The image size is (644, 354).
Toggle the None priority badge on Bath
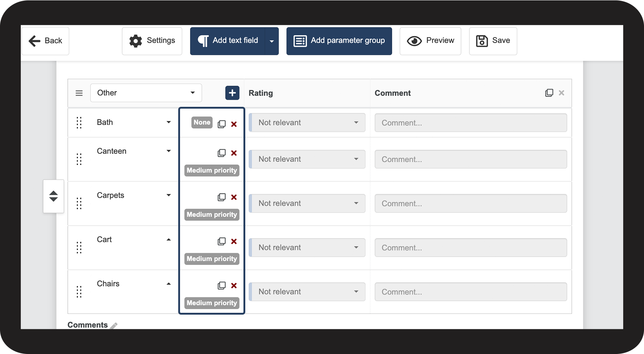[202, 122]
